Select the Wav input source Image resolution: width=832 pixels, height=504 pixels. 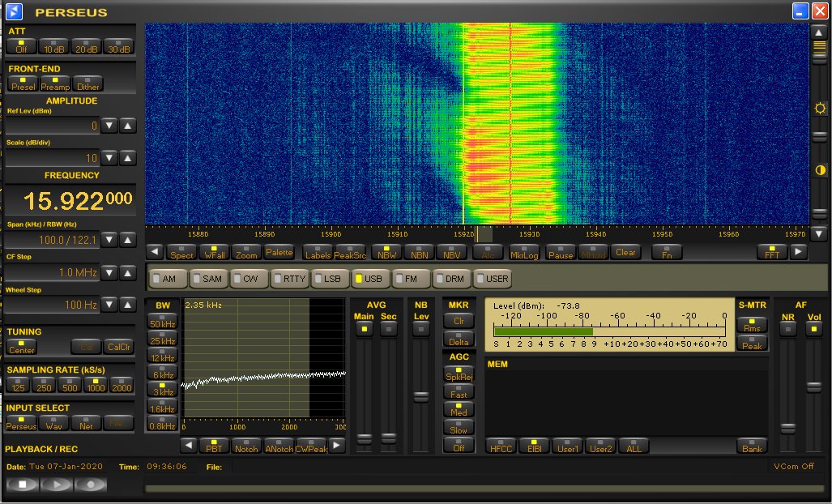[x=53, y=423]
